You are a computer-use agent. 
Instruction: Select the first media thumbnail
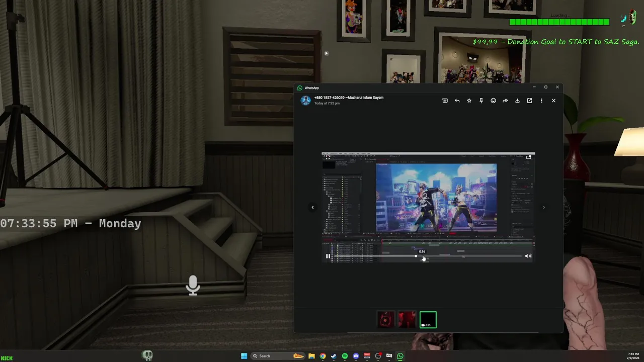tap(386, 320)
